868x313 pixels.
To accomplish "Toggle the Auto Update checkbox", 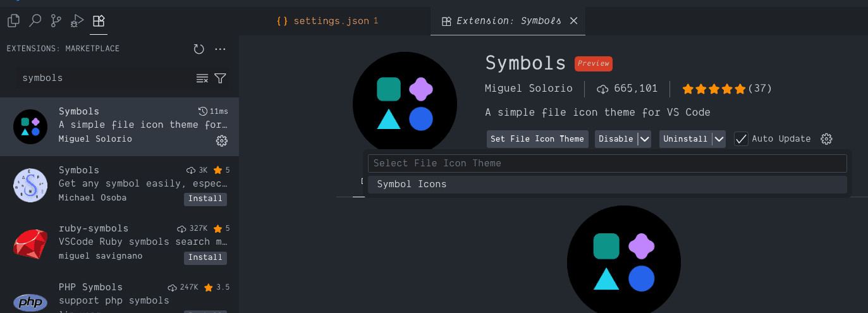I will click(741, 139).
